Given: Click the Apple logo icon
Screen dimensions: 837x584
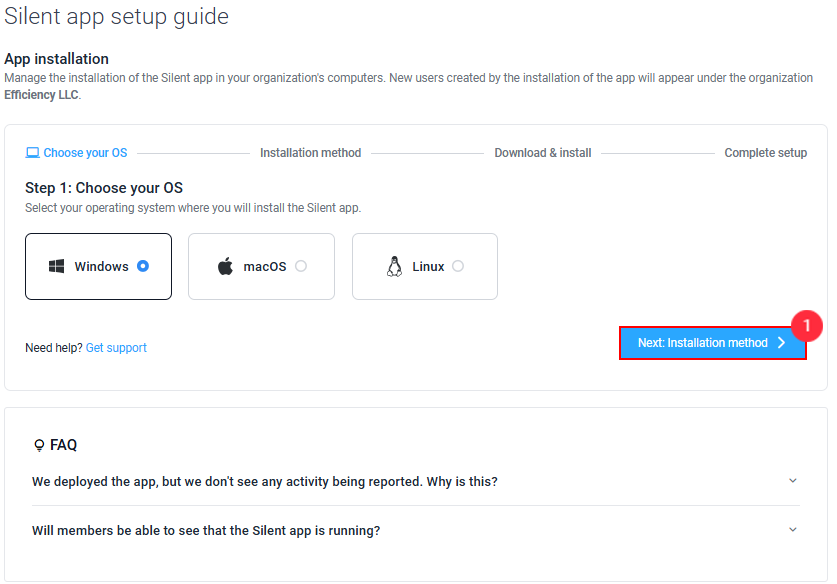Looking at the screenshot, I should 225,266.
